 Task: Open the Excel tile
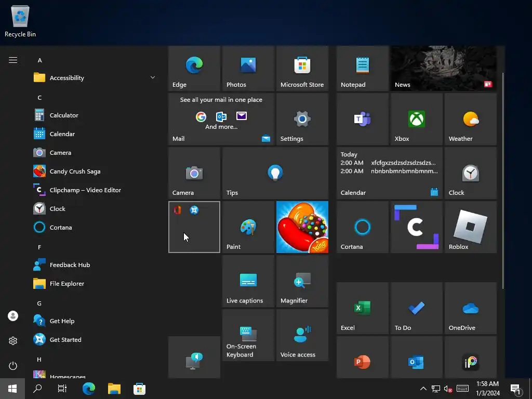coord(362,308)
